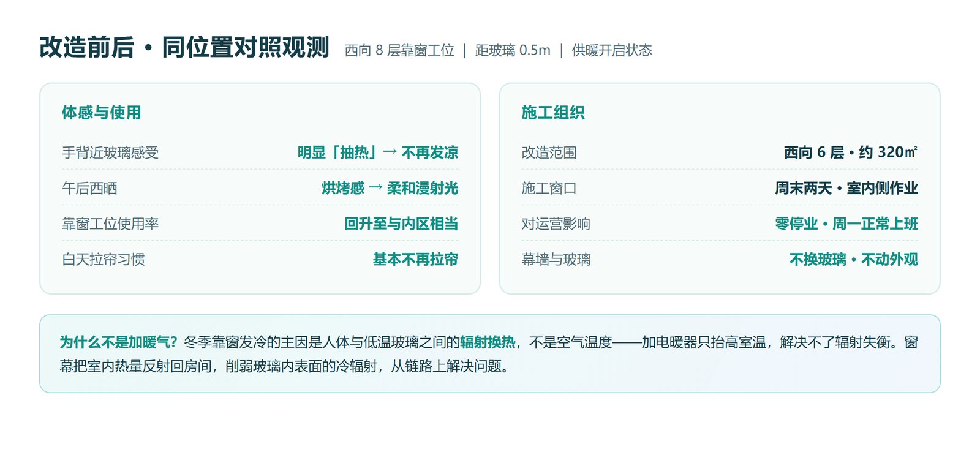Image resolution: width=980 pixels, height=463 pixels.
Task: Click the row label 施工窗口
Action: tap(549, 188)
